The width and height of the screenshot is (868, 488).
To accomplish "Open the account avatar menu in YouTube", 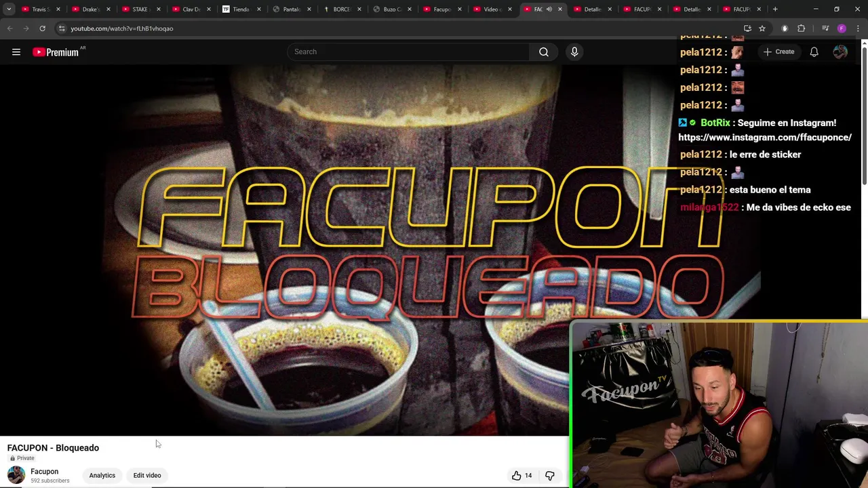I will pyautogui.click(x=840, y=52).
